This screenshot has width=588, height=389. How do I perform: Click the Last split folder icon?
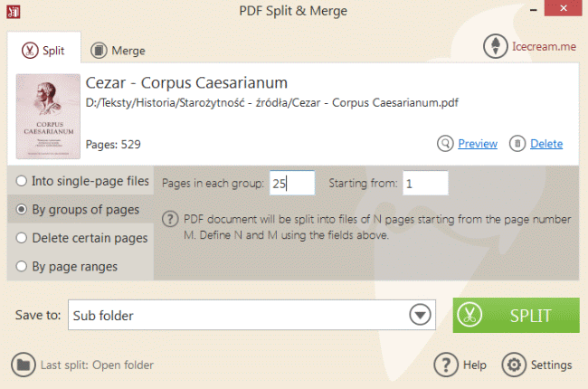click(24, 365)
